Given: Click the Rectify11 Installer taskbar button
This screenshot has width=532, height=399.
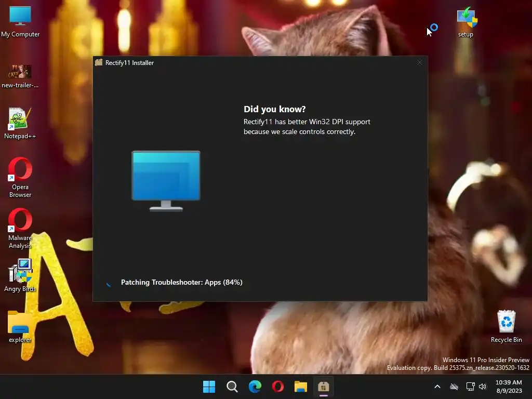Looking at the screenshot, I should click(324, 387).
